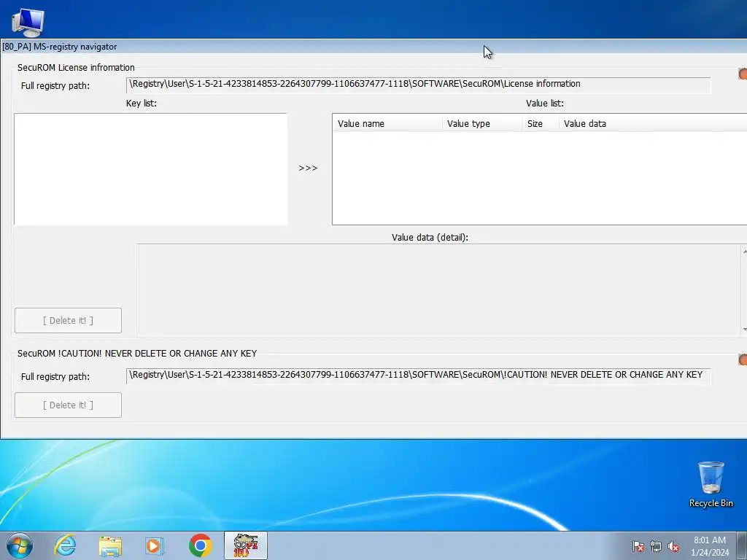Sort by Size column header
Viewport: 747px width, 560px height.
coord(541,124)
